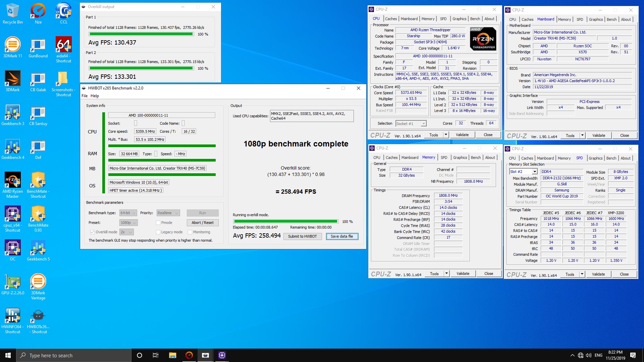
Task: Enable the Pmode checkbox
Action: [158, 223]
